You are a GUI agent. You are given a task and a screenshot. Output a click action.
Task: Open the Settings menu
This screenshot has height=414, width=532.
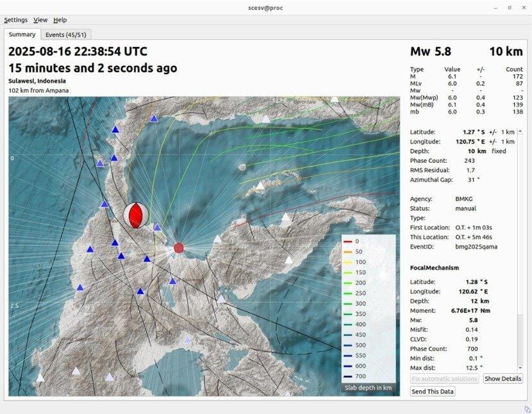tap(15, 20)
